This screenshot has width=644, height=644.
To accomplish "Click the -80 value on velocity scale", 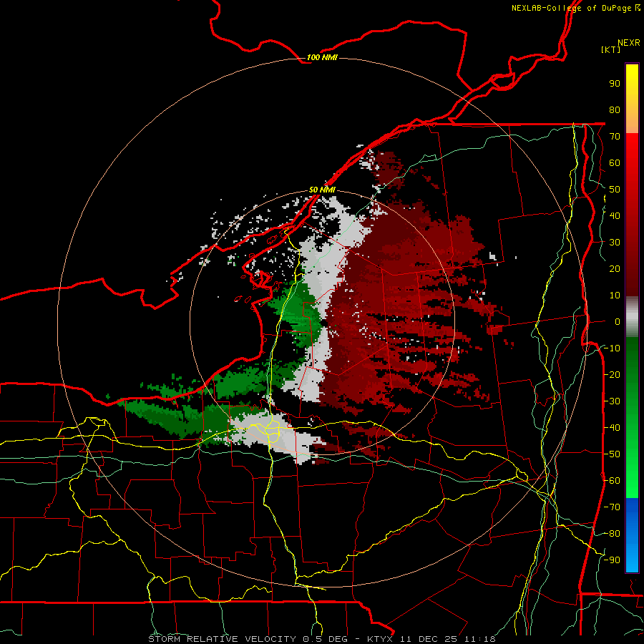I will [612, 534].
